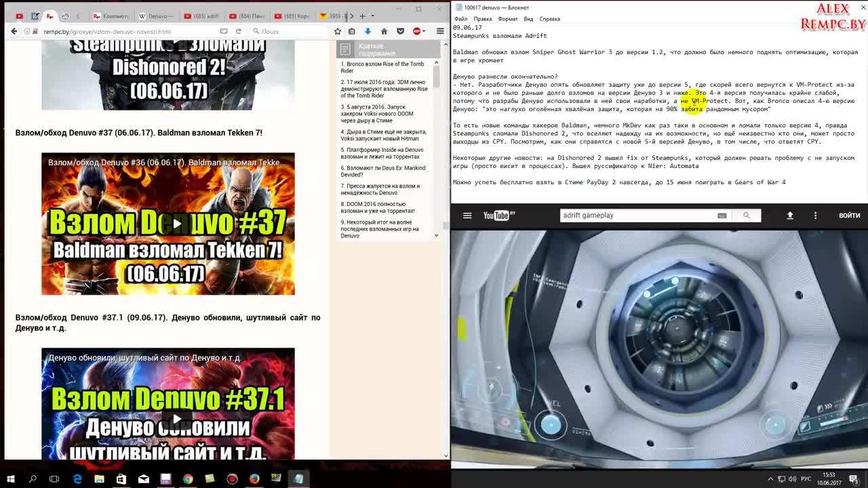
Task: Toggle reader view in Firefox address bar
Action: 224,31
